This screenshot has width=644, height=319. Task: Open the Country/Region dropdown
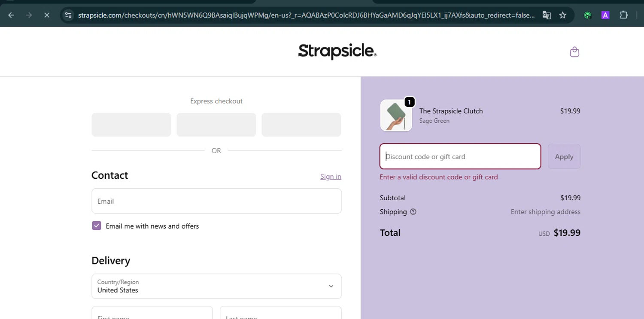(x=216, y=286)
